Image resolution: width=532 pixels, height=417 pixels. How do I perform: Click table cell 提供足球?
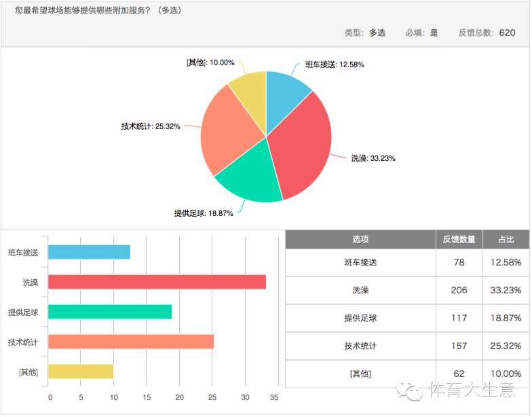(360, 318)
